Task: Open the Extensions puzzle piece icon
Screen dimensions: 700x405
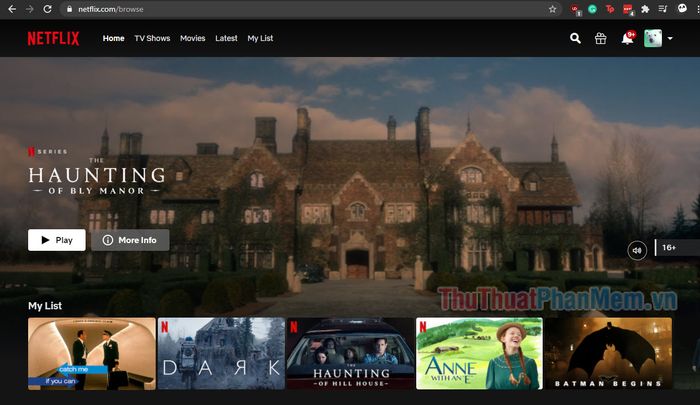Action: (x=645, y=9)
